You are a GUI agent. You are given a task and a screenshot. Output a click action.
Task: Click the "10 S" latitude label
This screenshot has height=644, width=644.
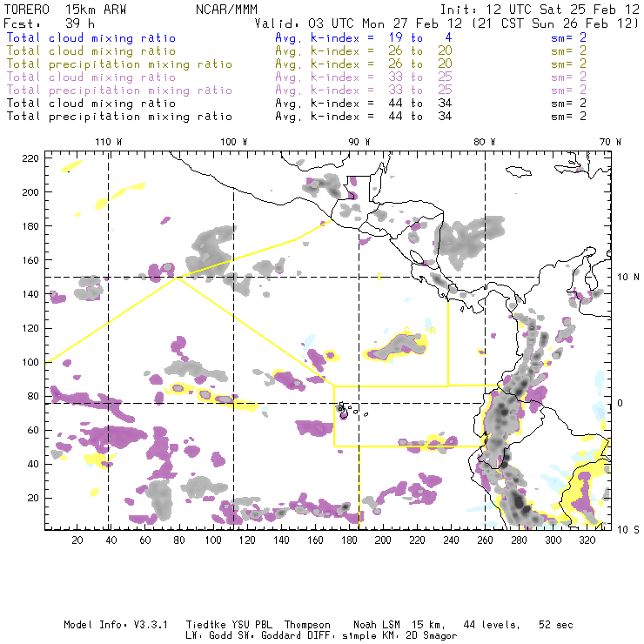click(628, 530)
